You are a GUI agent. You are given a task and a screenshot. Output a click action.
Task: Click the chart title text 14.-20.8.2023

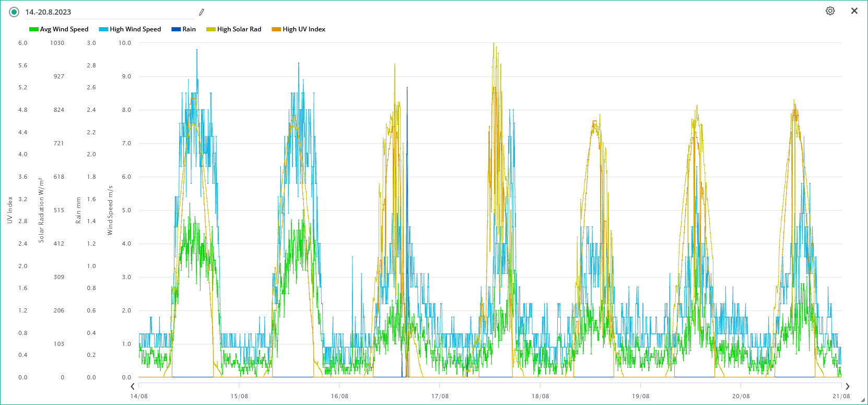pyautogui.click(x=48, y=12)
